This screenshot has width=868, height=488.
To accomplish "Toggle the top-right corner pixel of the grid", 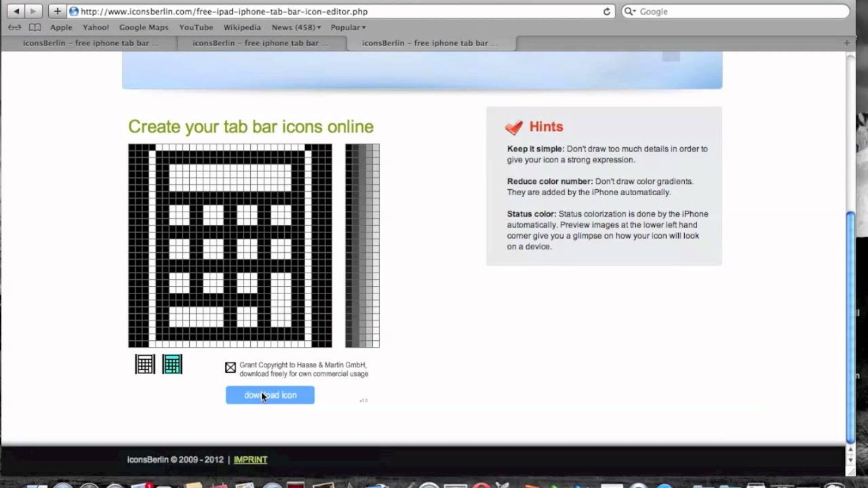I will pyautogui.click(x=329, y=147).
